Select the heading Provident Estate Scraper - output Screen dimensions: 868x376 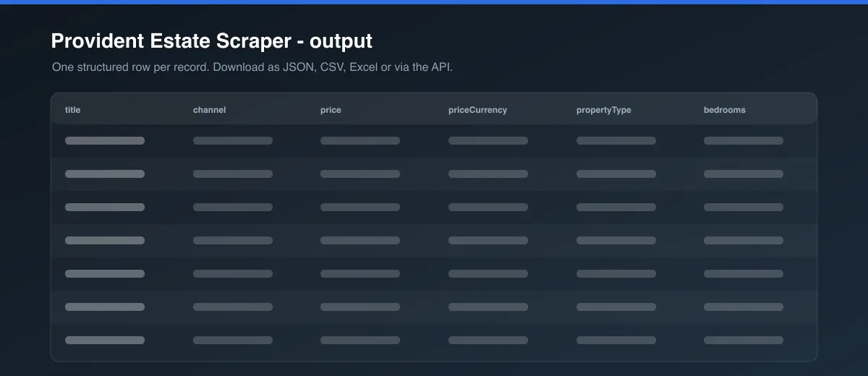point(212,41)
